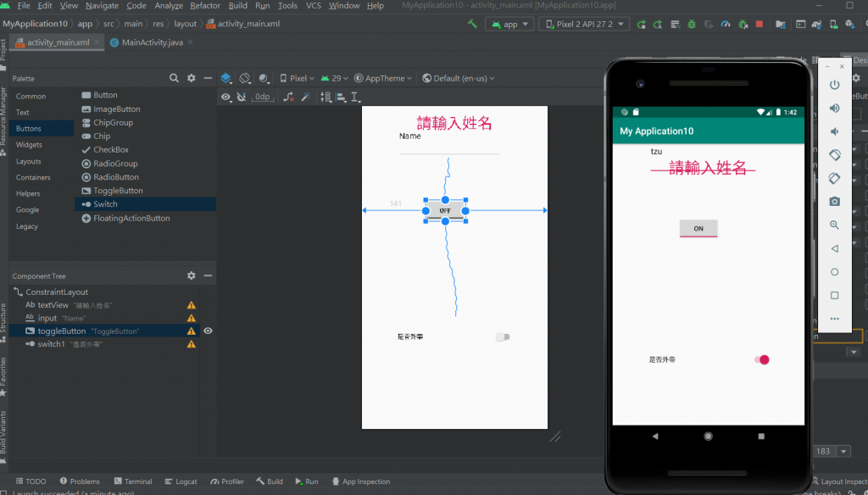Take emulator screenshot with camera icon
The width and height of the screenshot is (868, 495).
834,202
